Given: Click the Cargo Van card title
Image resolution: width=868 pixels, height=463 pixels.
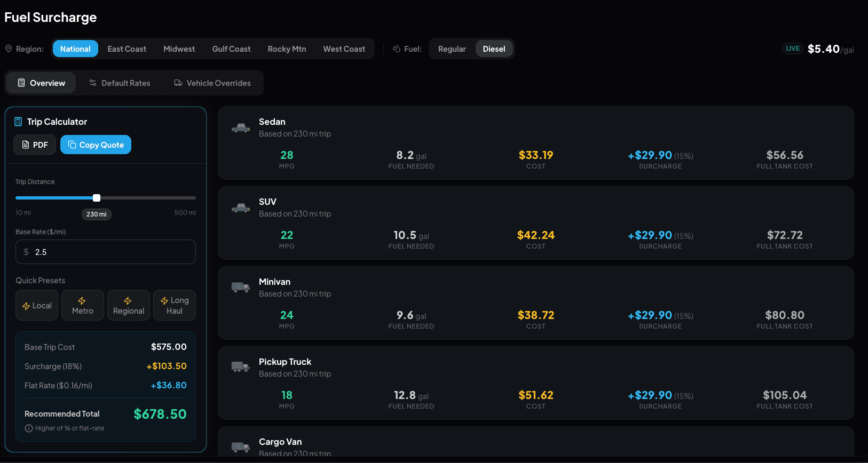Looking at the screenshot, I should click(280, 442).
